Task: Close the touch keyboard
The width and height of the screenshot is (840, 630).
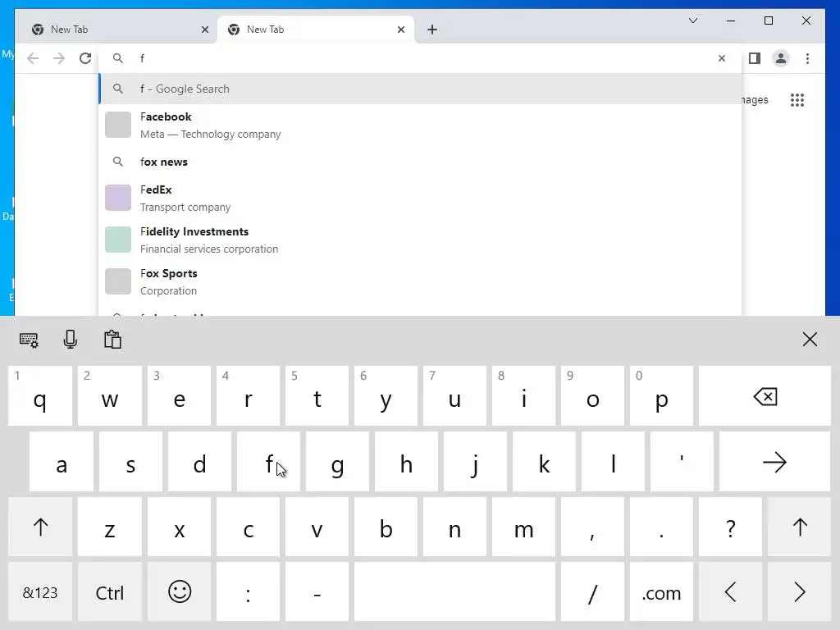Action: [810, 339]
